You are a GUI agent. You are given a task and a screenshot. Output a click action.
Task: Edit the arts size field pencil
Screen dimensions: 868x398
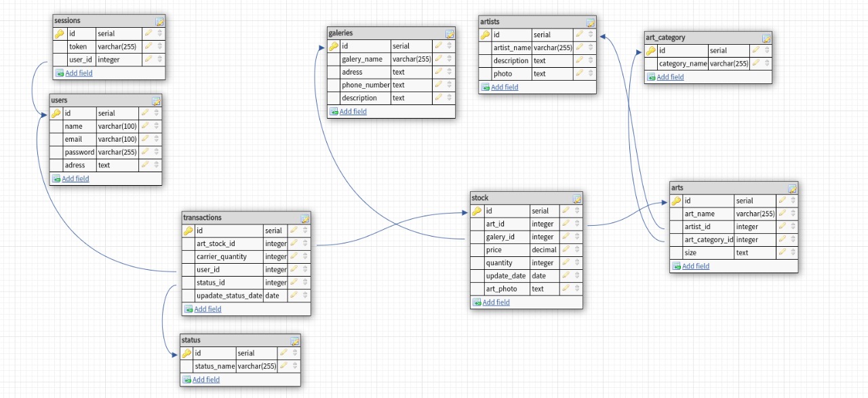(782, 252)
